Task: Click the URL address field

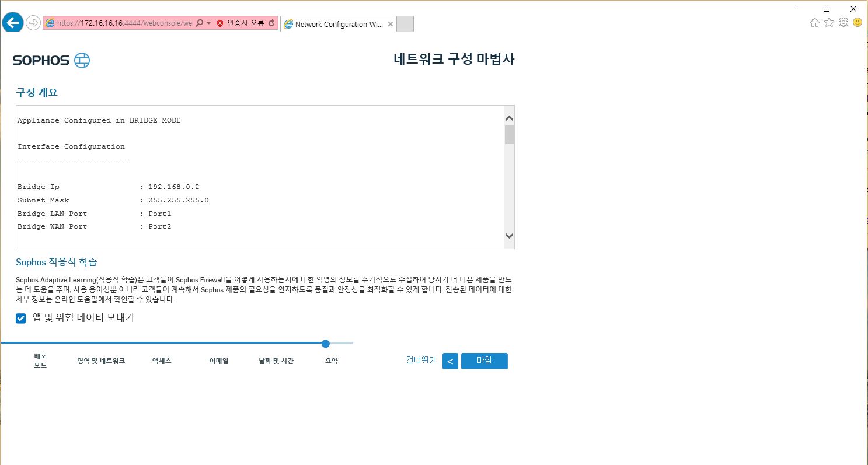Action: coord(124,23)
